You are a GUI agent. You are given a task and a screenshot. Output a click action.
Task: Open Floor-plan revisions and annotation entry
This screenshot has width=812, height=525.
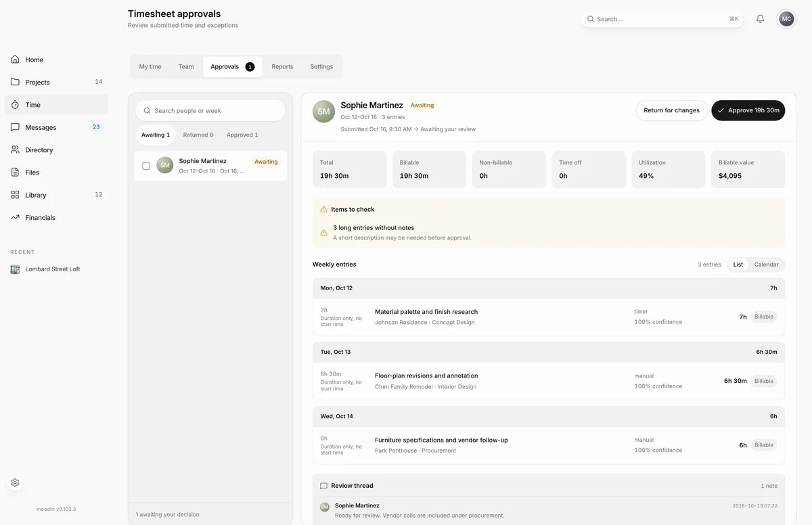tap(549, 381)
